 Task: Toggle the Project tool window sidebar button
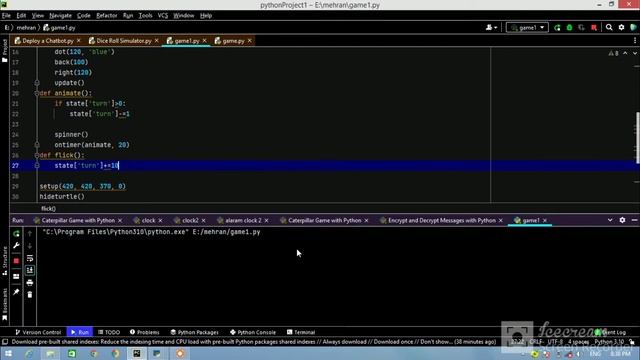4,51
